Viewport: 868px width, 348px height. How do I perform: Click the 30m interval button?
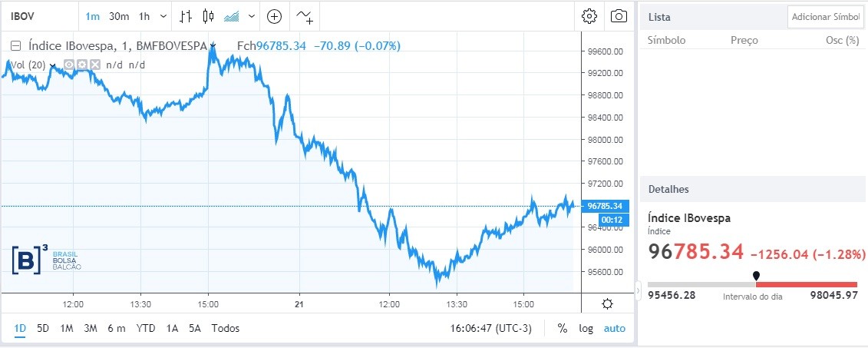pyautogui.click(x=119, y=16)
